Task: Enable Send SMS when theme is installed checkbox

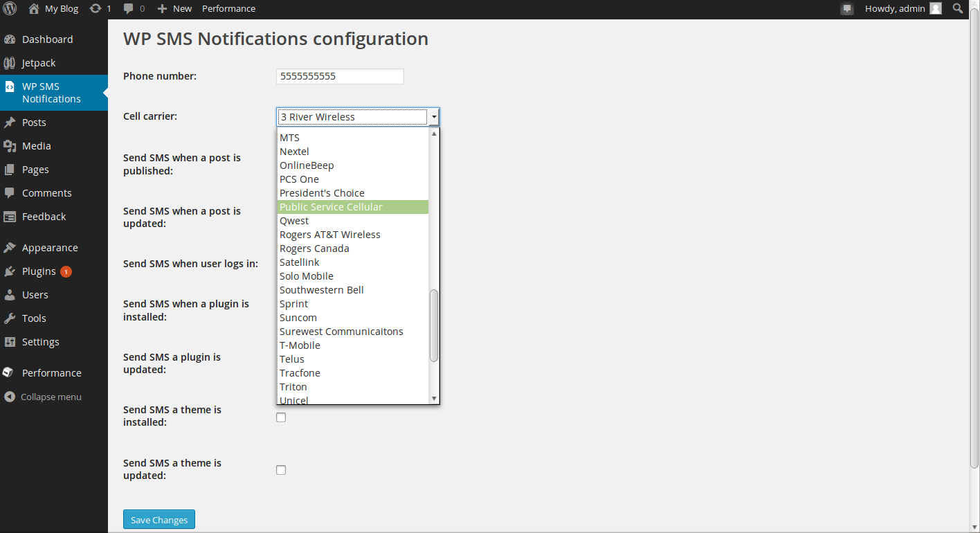Action: 281,417
